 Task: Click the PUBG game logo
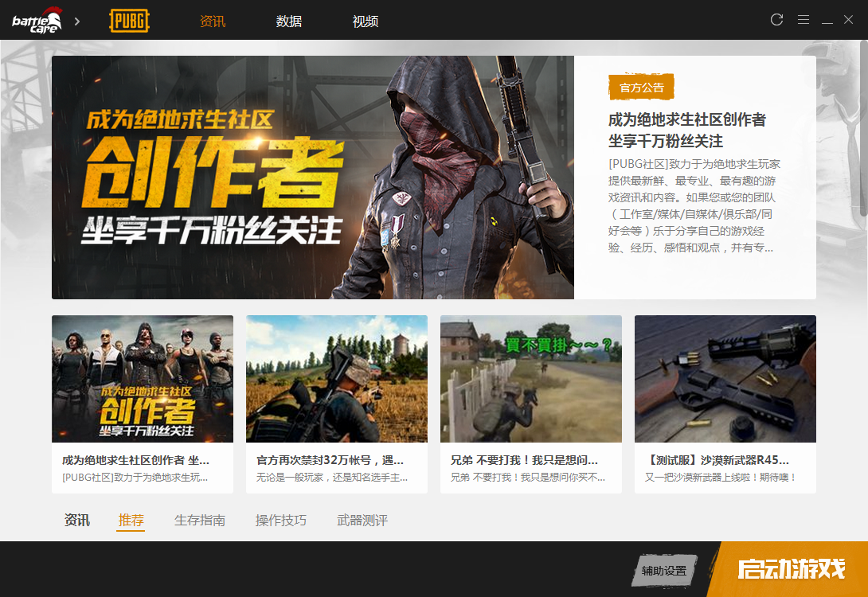coord(130,21)
